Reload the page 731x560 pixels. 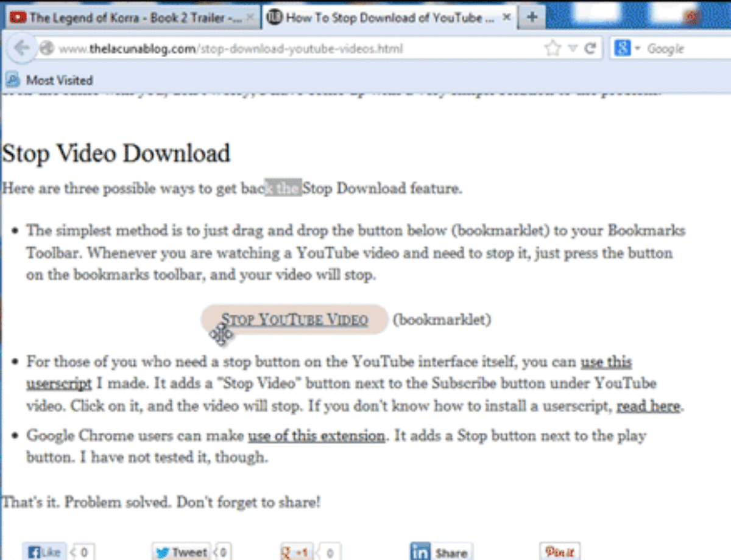point(590,49)
